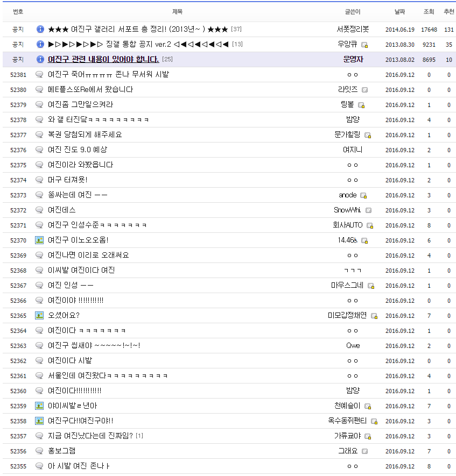
Task: Click the image icon beside post 52370
Action: (39, 240)
